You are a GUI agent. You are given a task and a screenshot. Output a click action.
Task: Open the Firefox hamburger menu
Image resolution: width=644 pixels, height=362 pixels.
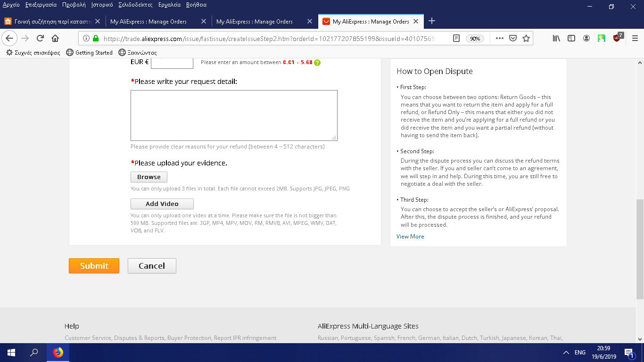click(x=635, y=38)
